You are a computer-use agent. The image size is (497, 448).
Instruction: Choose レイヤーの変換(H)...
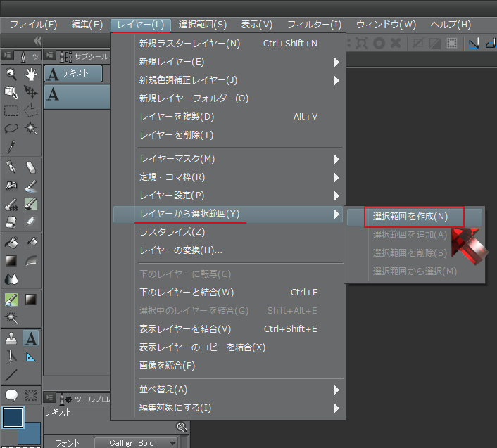pyautogui.click(x=228, y=250)
